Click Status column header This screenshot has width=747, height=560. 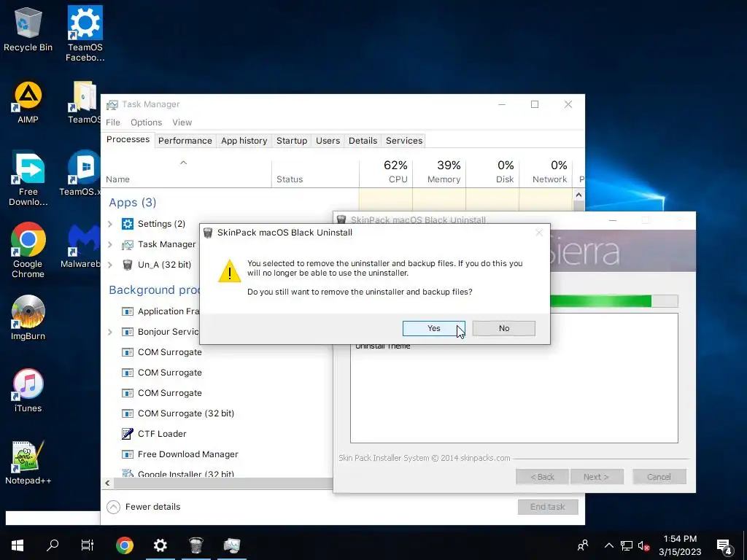pyautogui.click(x=315, y=172)
